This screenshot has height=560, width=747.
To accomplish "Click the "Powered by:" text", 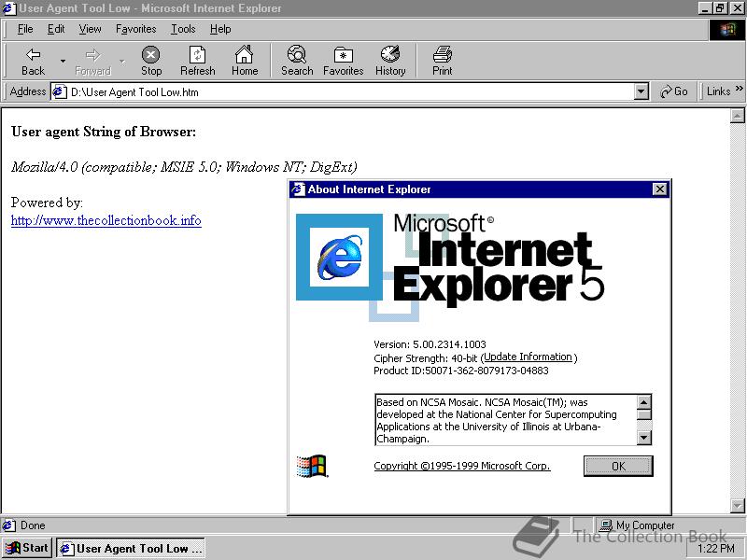I will (x=47, y=203).
